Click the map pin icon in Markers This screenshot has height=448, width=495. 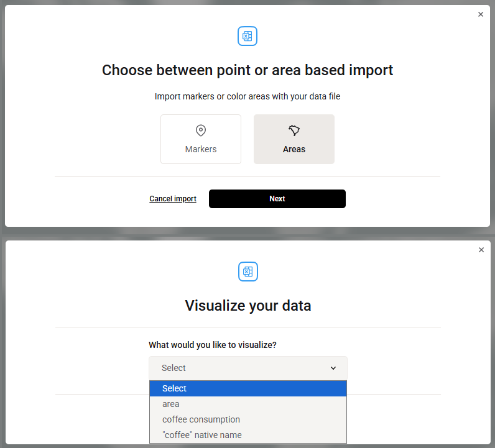[x=201, y=130]
